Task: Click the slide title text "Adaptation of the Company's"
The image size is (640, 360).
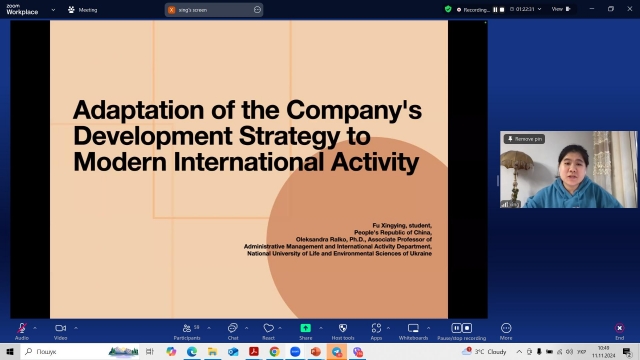Action: click(x=247, y=110)
